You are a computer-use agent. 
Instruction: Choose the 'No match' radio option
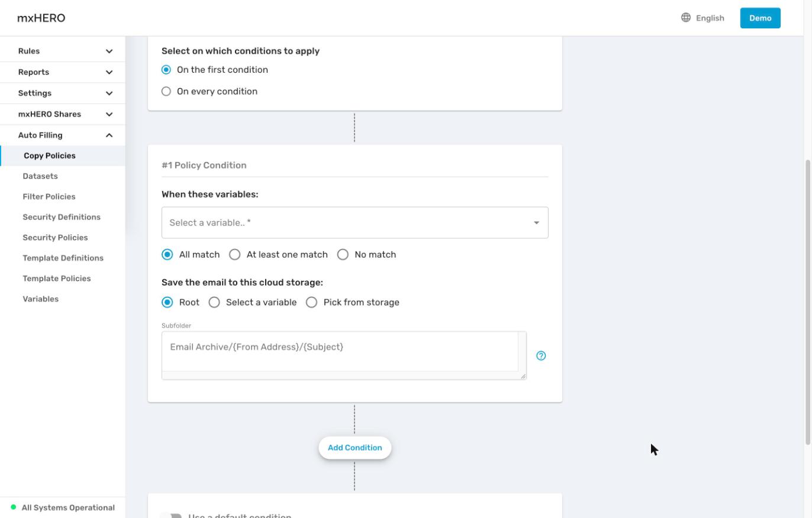[x=343, y=254]
